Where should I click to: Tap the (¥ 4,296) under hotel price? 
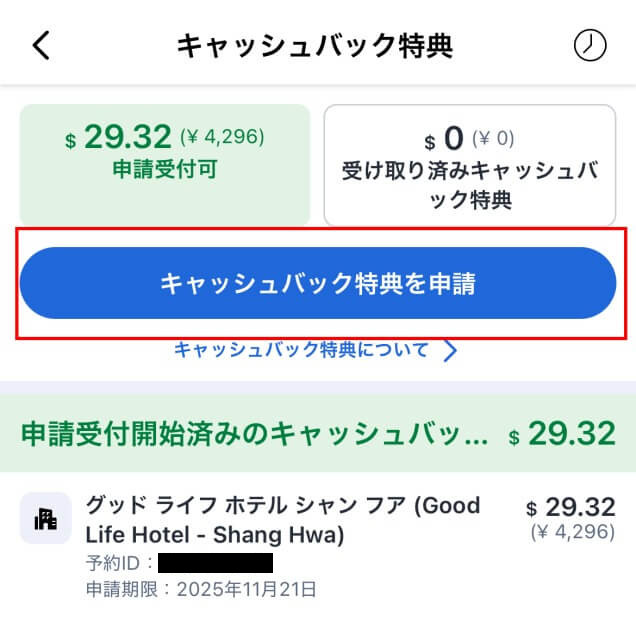pos(573,532)
